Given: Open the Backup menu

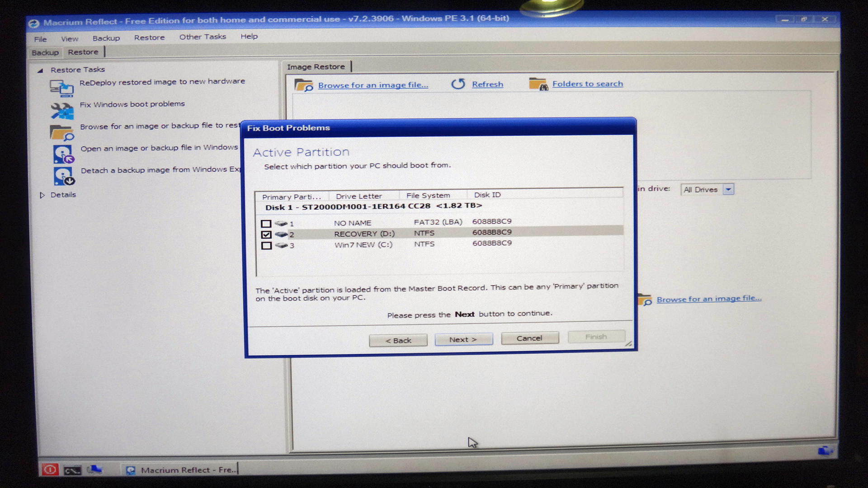Looking at the screenshot, I should [106, 38].
